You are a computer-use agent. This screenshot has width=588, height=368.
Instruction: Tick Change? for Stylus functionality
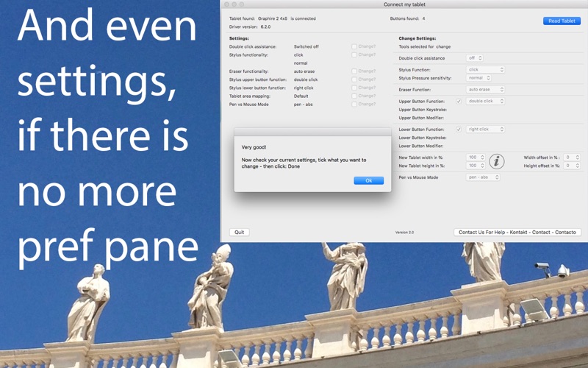pyautogui.click(x=354, y=54)
